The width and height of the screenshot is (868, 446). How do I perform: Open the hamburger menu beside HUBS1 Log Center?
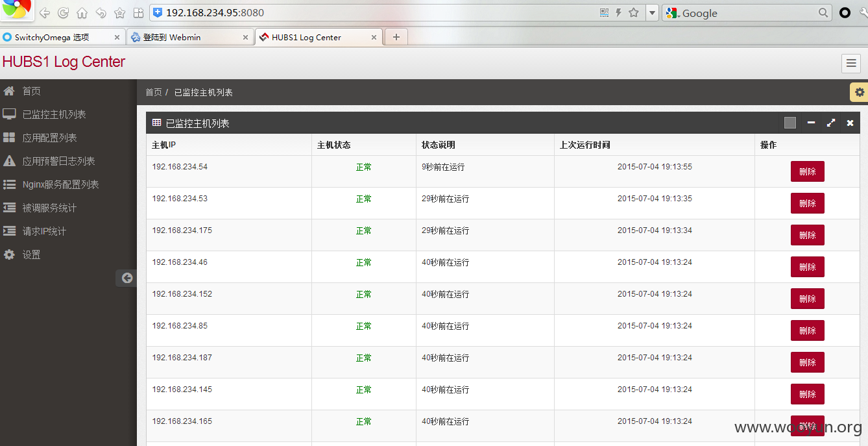coord(850,63)
